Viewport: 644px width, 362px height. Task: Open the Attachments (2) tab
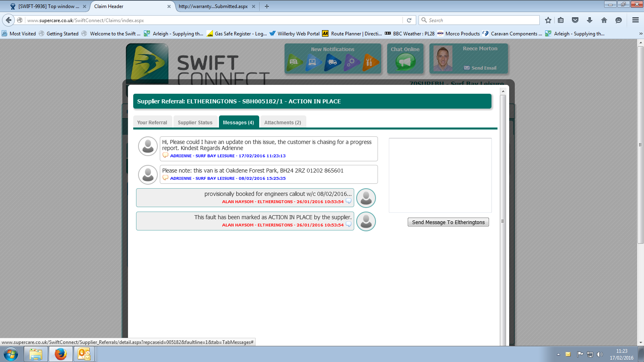[283, 122]
